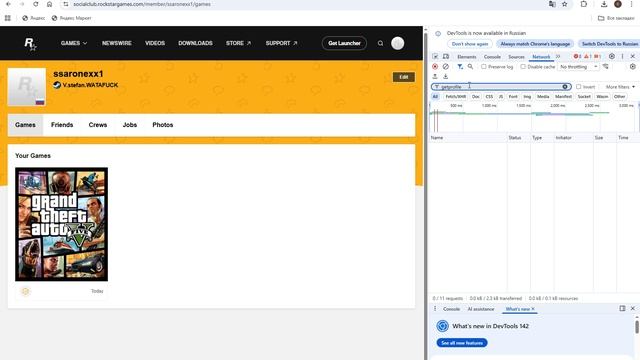The width and height of the screenshot is (640, 360).
Task: Open the extensions puzzle icon
Action: coord(584,4)
